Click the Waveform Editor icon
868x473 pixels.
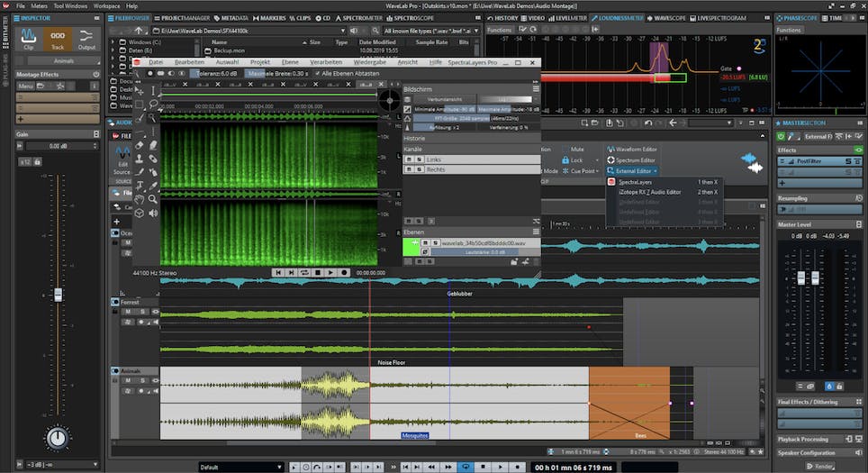click(x=610, y=149)
